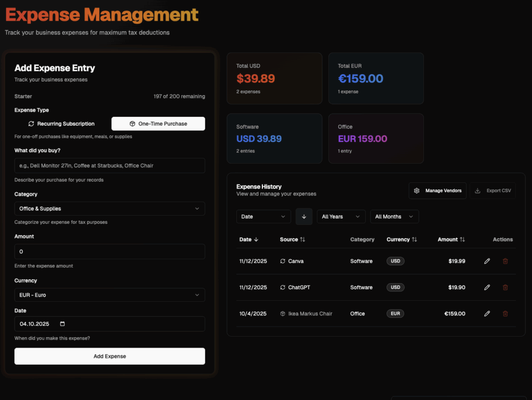Open the All Months filter dropdown
The width and height of the screenshot is (532, 400).
(x=394, y=216)
